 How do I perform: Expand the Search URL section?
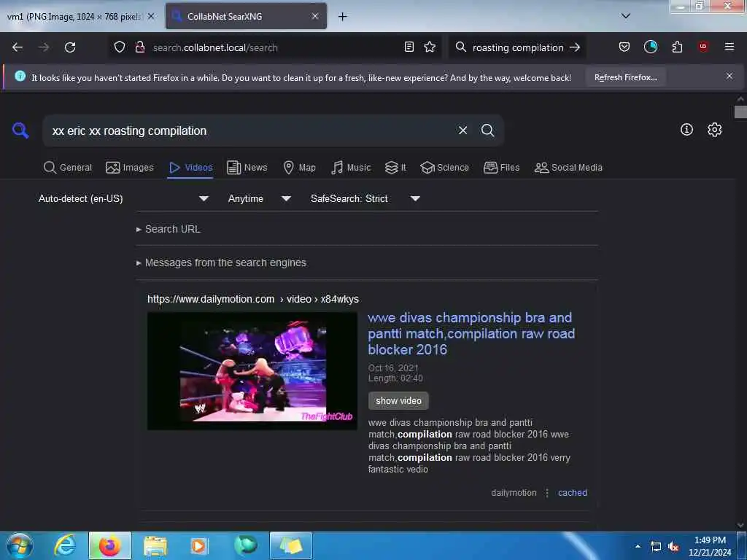pos(169,229)
